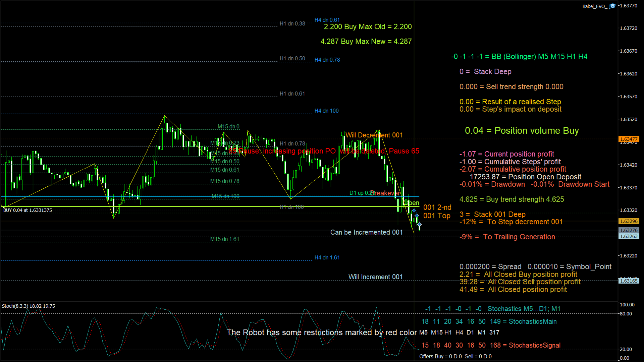
Task: Click the Position volume Buy text
Action: coord(522,131)
